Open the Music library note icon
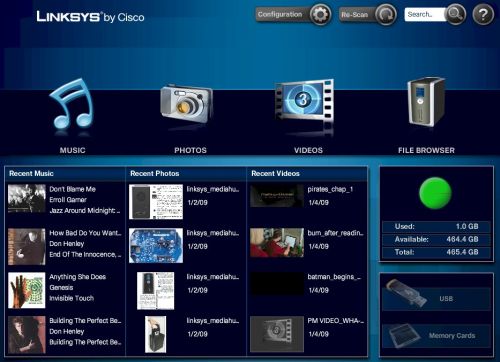This screenshot has width=500, height=362. tap(72, 104)
